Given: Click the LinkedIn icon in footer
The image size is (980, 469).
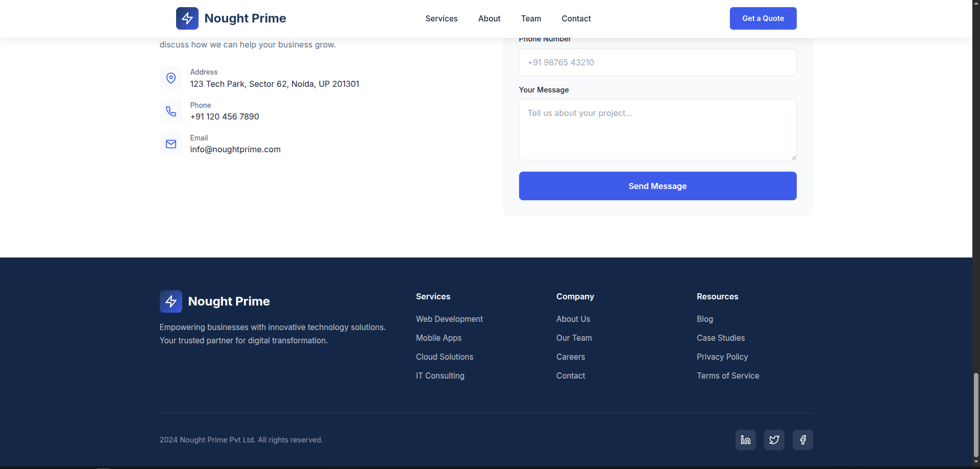Looking at the screenshot, I should tap(745, 440).
